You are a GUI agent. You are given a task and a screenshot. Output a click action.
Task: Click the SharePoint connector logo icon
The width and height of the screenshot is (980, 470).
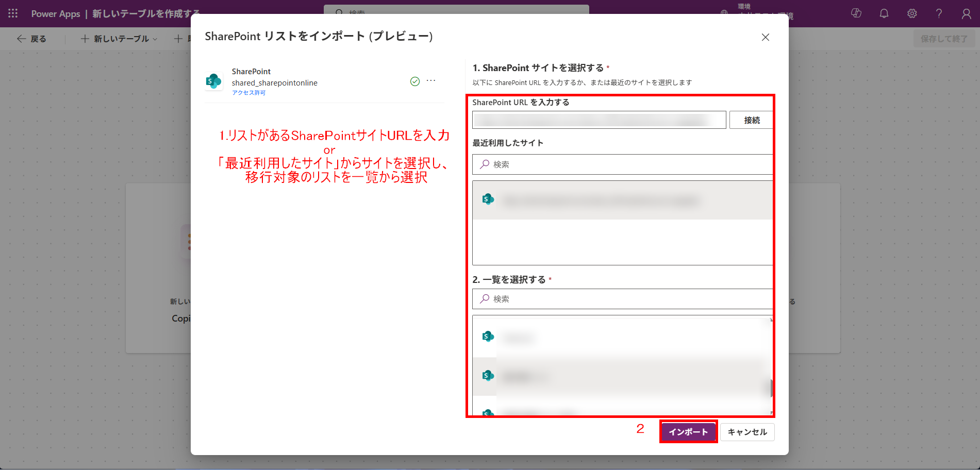click(213, 81)
